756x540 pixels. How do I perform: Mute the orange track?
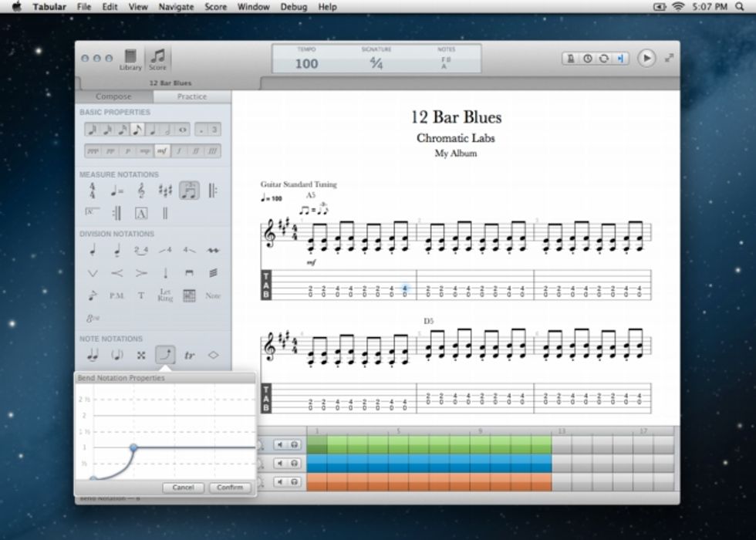279,481
